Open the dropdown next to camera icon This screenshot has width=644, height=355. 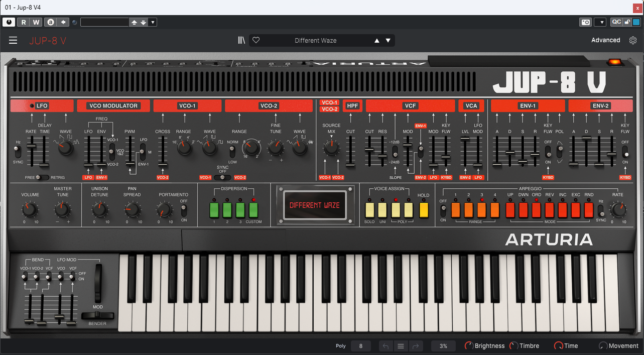600,22
